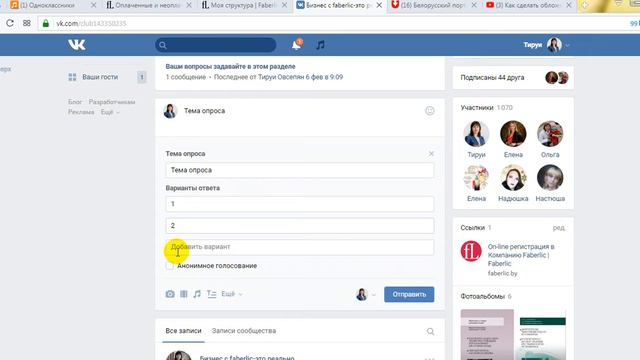Viewport: 640px width, 360px height.
Task: Open the Реклама footer link
Action: 81,112
